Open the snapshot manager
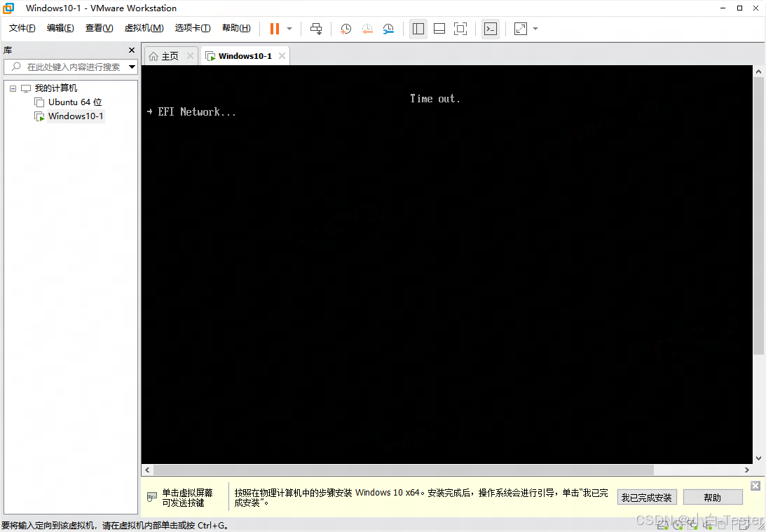766x532 pixels. coord(388,29)
